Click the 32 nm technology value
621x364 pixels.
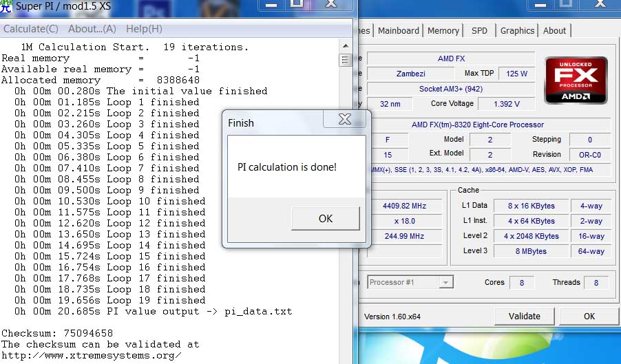(390, 104)
